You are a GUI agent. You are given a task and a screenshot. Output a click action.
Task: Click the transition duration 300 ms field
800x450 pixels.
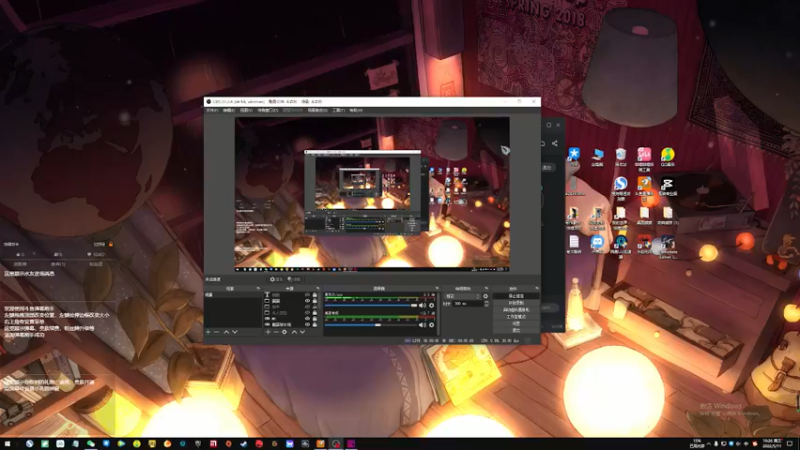468,304
